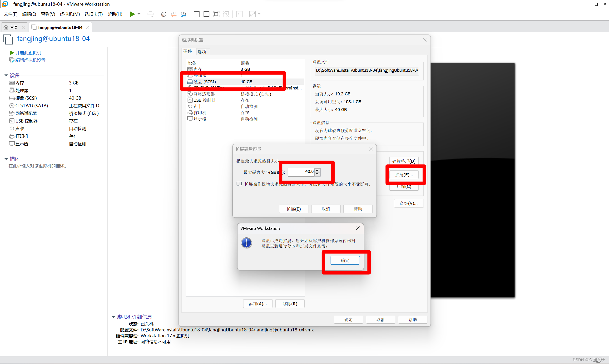Select 处理器 row in the left device summary
The width and height of the screenshot is (609, 364).
[56, 90]
